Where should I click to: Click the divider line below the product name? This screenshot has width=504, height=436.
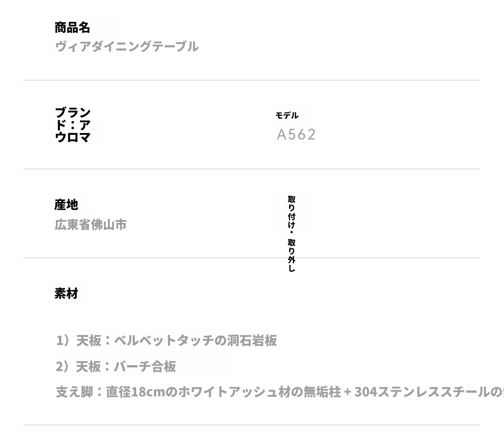[252, 80]
